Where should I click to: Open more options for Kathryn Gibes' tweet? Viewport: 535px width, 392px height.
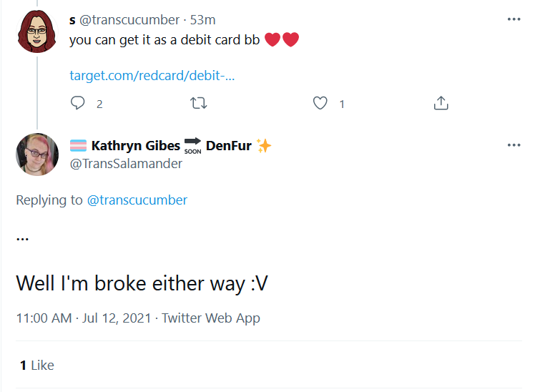tap(514, 145)
